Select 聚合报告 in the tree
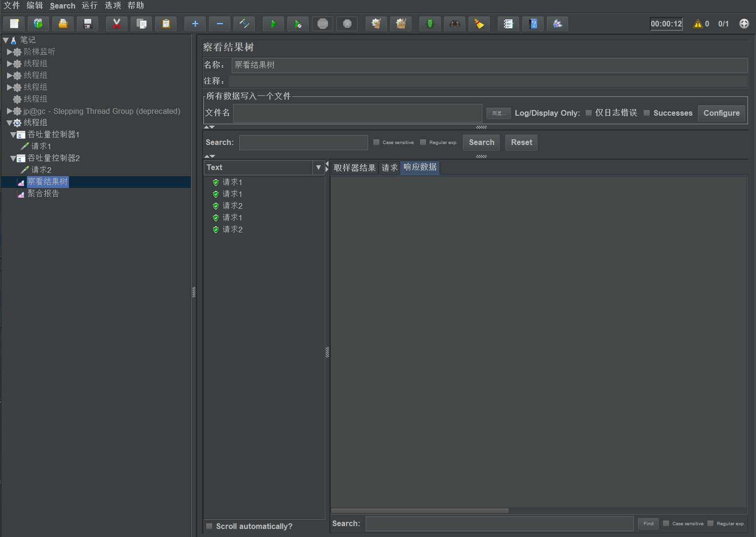Screen dimensions: 756x537 [43, 194]
